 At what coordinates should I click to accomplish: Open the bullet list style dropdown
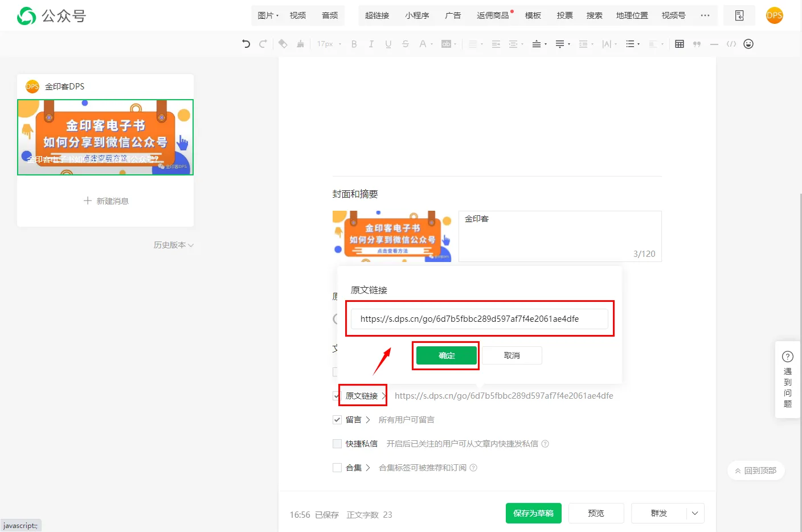[632, 44]
